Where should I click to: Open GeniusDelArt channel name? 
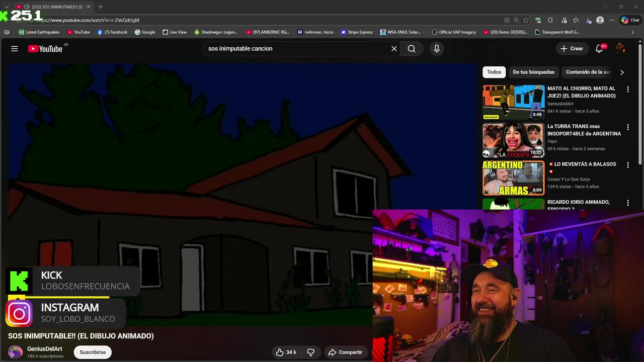pyautogui.click(x=45, y=349)
